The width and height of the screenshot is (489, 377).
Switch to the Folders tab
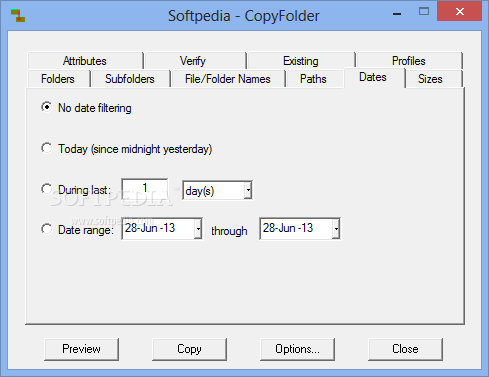pyautogui.click(x=58, y=79)
